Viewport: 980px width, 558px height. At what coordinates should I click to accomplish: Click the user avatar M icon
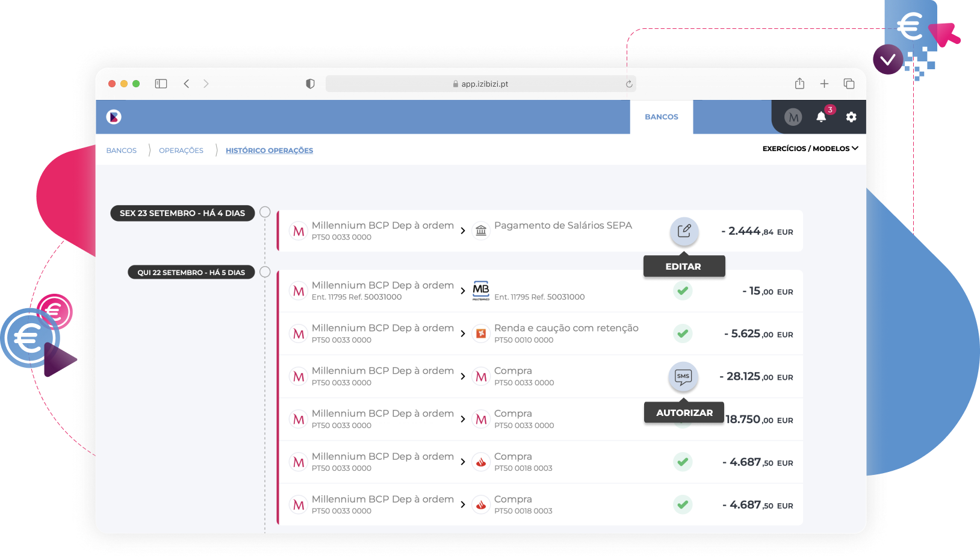pyautogui.click(x=793, y=117)
